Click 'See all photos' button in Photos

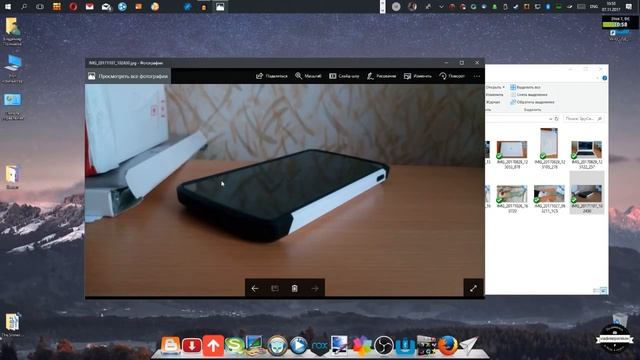pos(128,76)
